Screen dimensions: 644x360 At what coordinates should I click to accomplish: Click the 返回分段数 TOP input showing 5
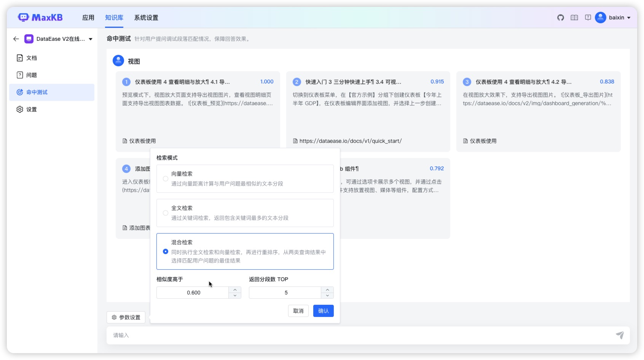point(286,293)
